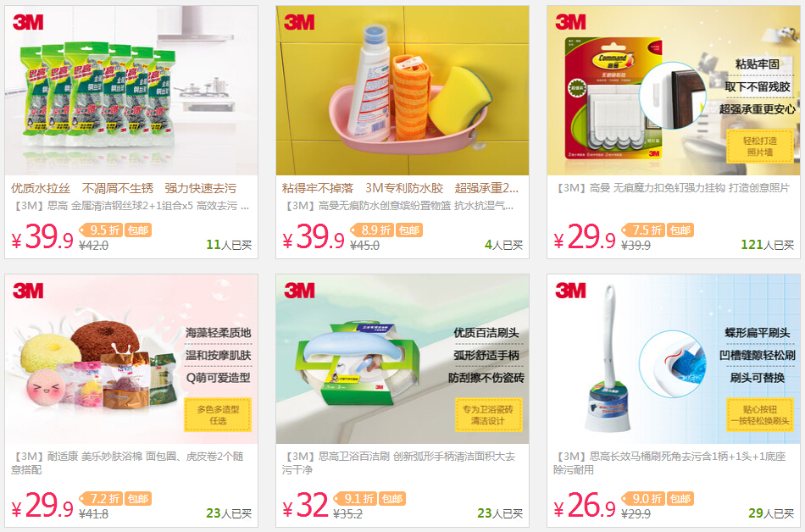
Task: Click the 7.2折 discount badge
Action: (101, 499)
